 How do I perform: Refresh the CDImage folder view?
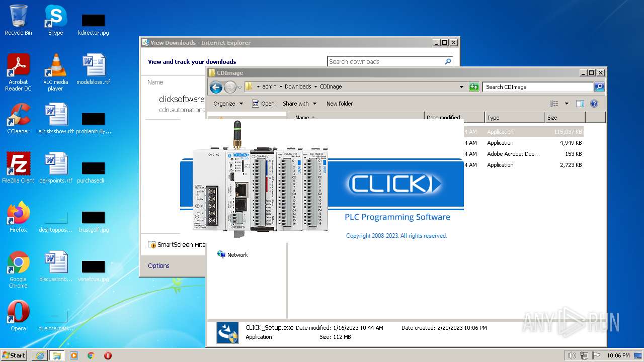pos(473,87)
